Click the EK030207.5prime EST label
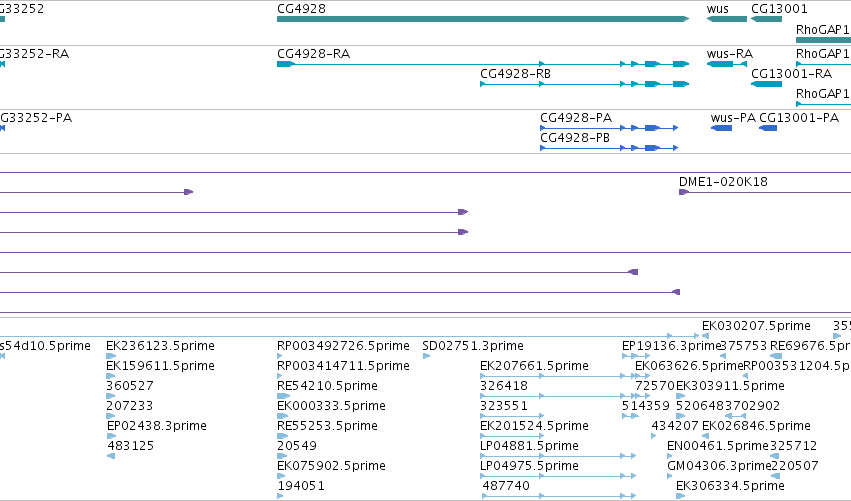851x501 pixels. [x=756, y=326]
